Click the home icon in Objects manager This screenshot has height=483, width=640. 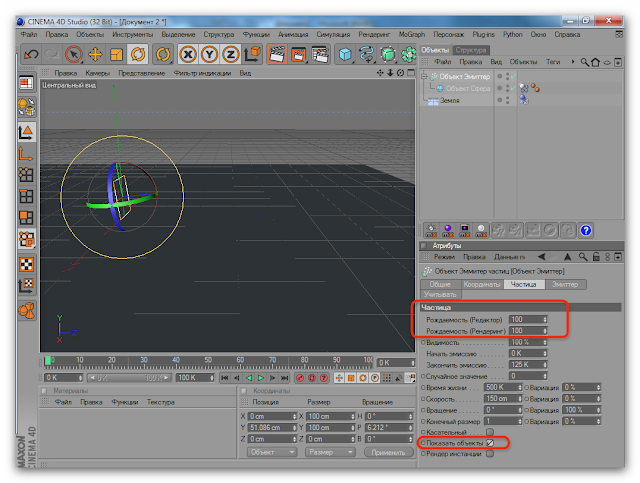(x=596, y=62)
